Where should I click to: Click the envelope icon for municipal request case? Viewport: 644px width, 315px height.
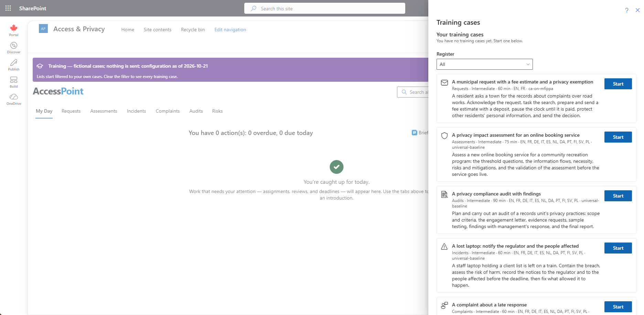point(444,82)
